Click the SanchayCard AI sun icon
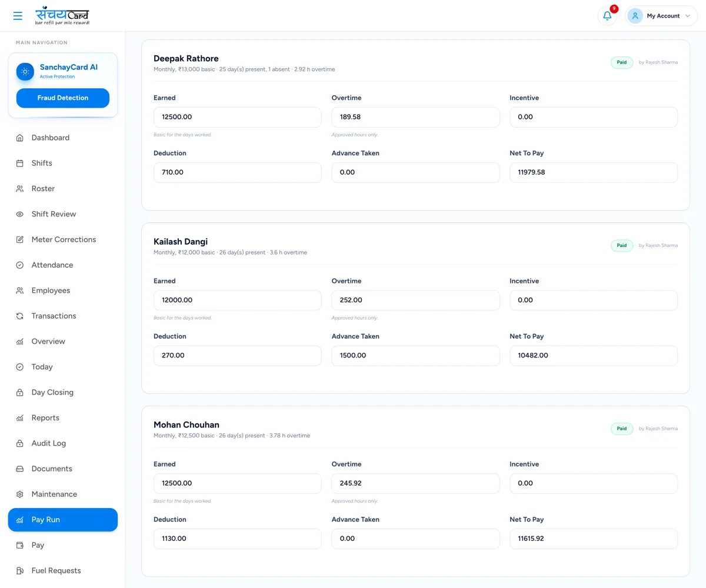Screen dimensions: 706x588 click(x=25, y=72)
